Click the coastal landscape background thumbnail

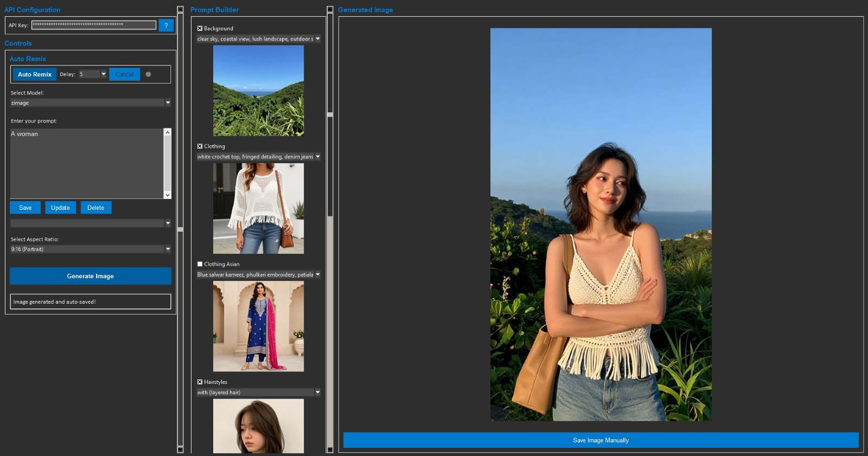[258, 91]
